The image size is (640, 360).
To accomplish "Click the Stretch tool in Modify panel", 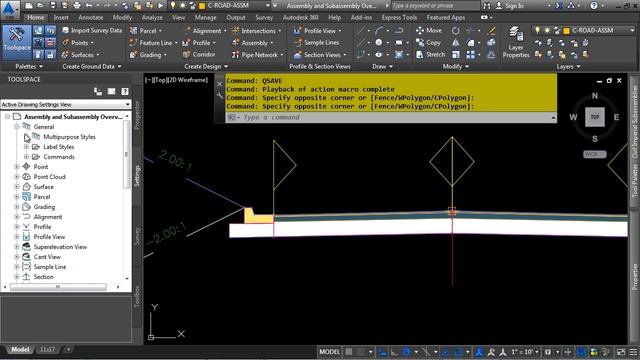I will 430,54.
